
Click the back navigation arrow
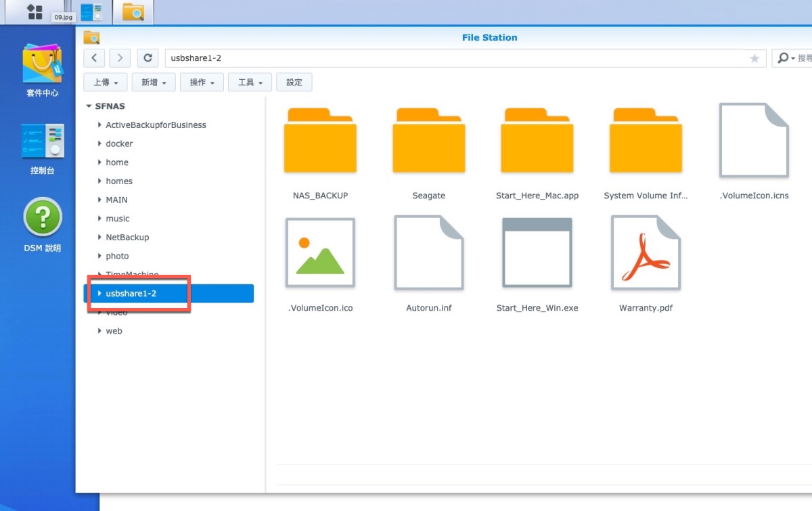pyautogui.click(x=95, y=58)
